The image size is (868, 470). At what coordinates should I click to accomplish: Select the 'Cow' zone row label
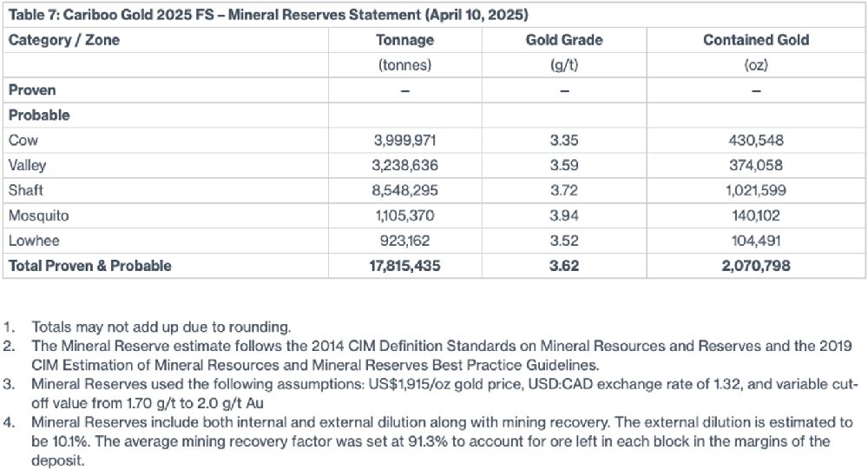point(23,140)
